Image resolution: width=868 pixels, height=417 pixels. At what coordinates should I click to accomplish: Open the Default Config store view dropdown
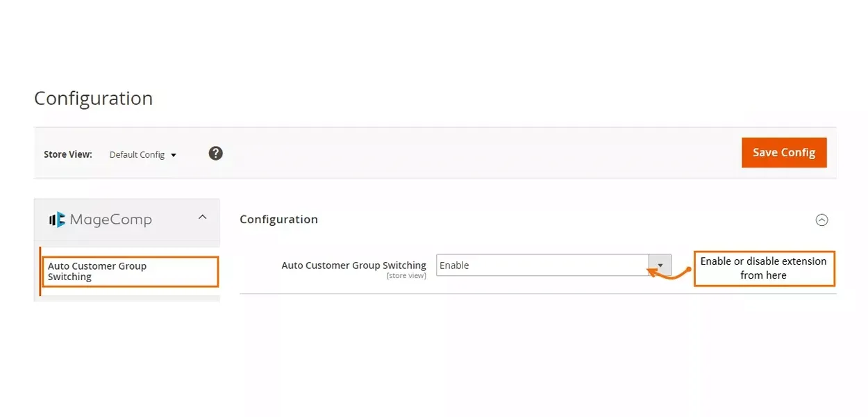[142, 154]
